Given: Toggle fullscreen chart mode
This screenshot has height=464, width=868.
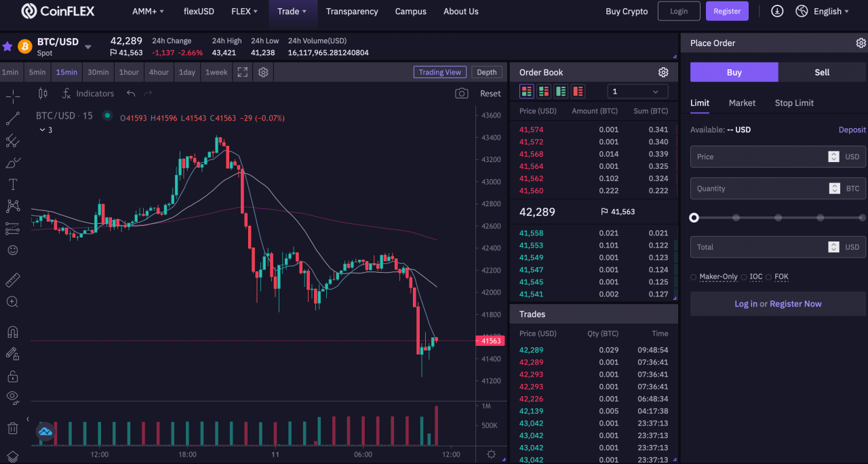Looking at the screenshot, I should [242, 72].
